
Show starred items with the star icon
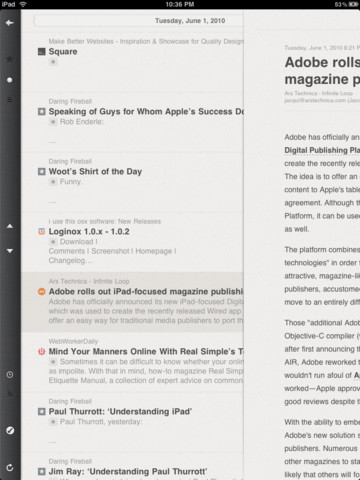(x=10, y=59)
